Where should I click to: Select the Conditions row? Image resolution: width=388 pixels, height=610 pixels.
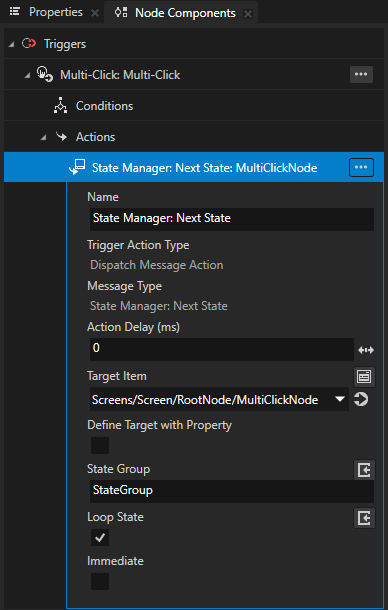pyautogui.click(x=193, y=105)
